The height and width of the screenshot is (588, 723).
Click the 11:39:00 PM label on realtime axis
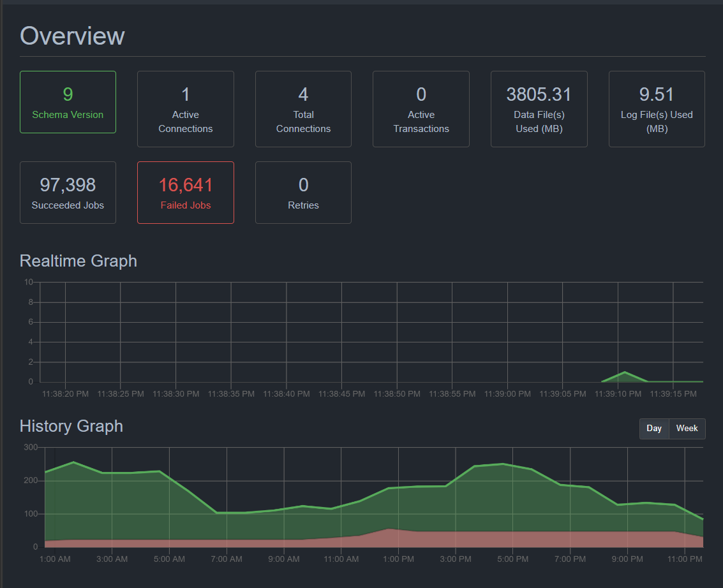(x=507, y=394)
